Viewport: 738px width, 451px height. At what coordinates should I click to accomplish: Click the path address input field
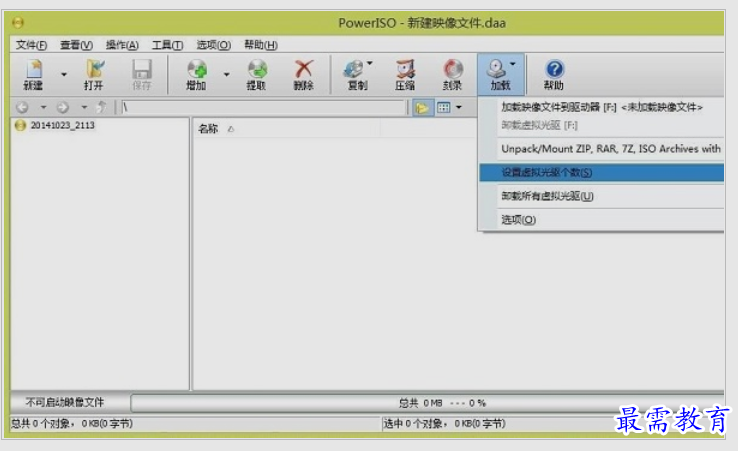click(x=264, y=107)
